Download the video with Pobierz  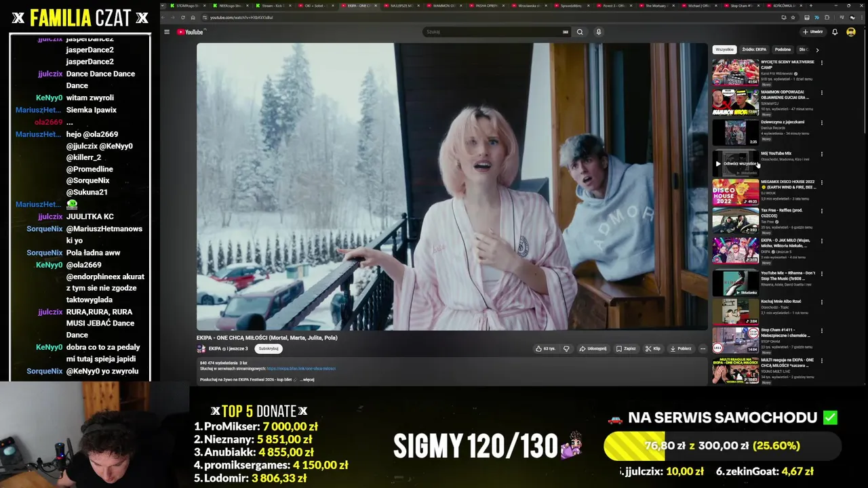coord(681,348)
